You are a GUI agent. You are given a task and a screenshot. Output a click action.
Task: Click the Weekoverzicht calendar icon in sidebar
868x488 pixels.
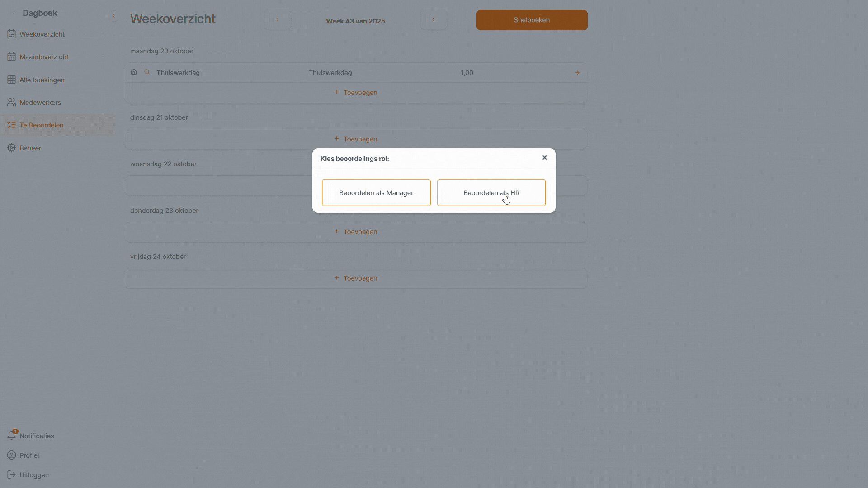[11, 34]
